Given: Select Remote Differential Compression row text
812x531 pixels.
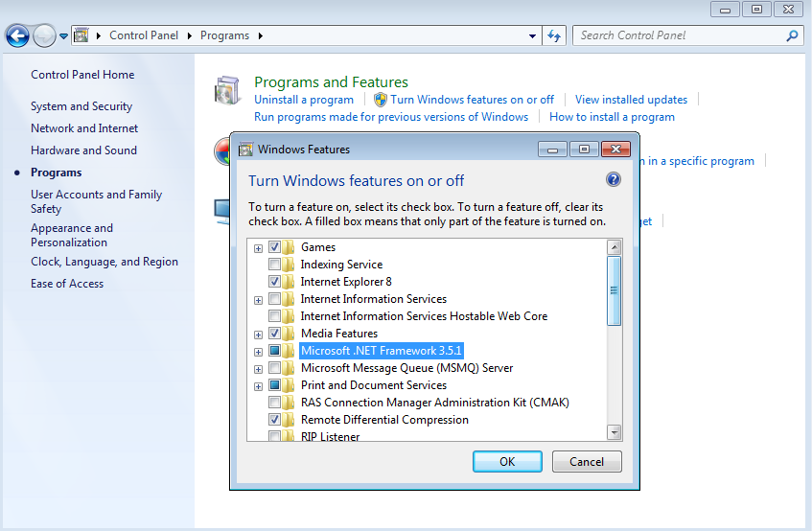Looking at the screenshot, I should coord(384,420).
